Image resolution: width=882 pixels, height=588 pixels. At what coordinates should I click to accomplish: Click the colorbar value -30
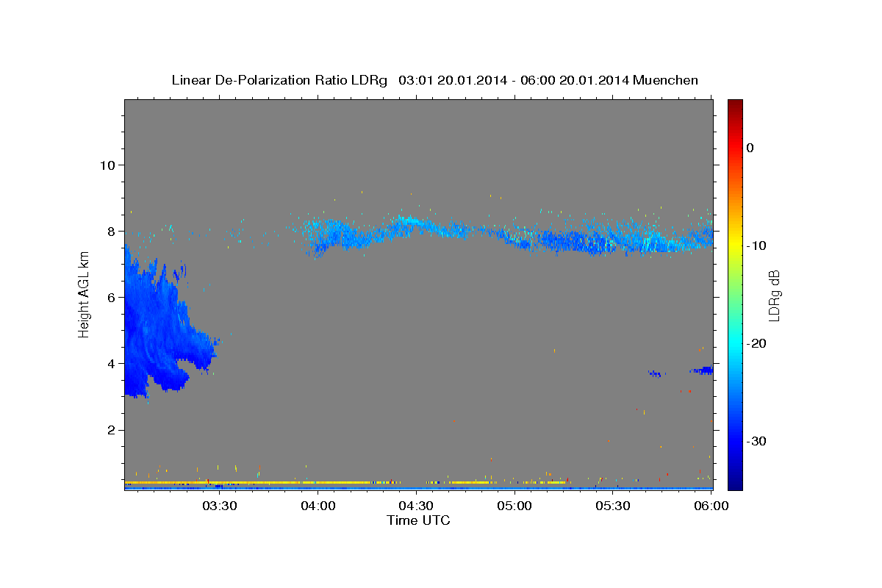pos(757,441)
